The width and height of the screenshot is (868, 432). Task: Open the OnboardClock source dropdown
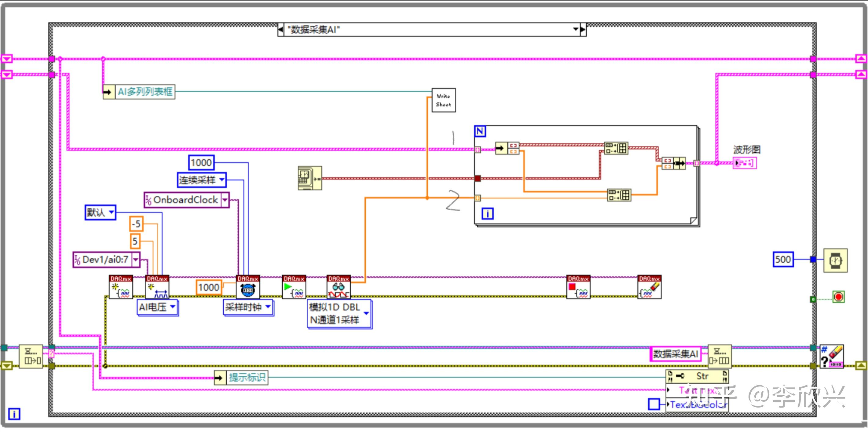click(x=225, y=200)
